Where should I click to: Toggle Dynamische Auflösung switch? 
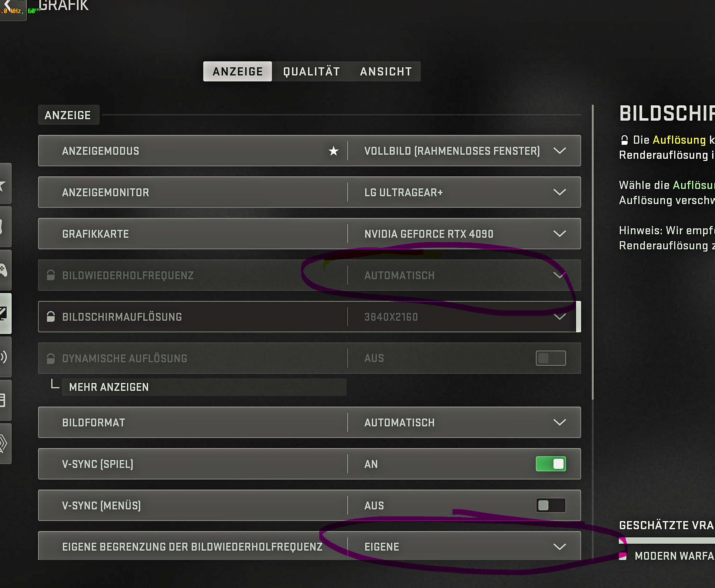tap(550, 358)
